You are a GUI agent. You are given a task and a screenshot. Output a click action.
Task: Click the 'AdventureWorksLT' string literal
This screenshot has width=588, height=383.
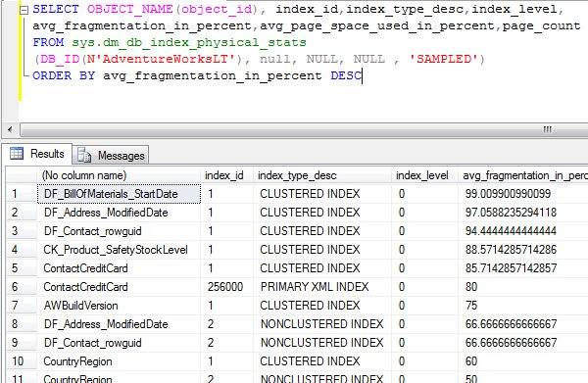(165, 59)
